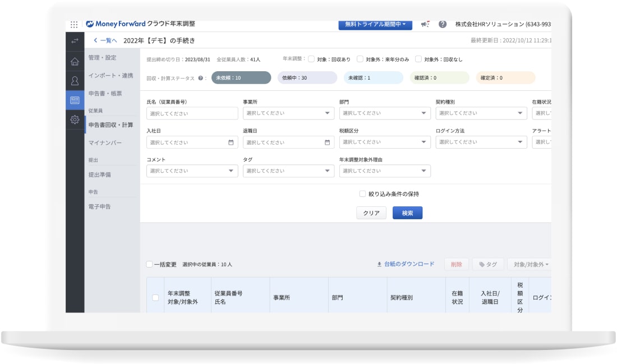
Task: Click the 台紙のダウンロード link
Action: [406, 264]
